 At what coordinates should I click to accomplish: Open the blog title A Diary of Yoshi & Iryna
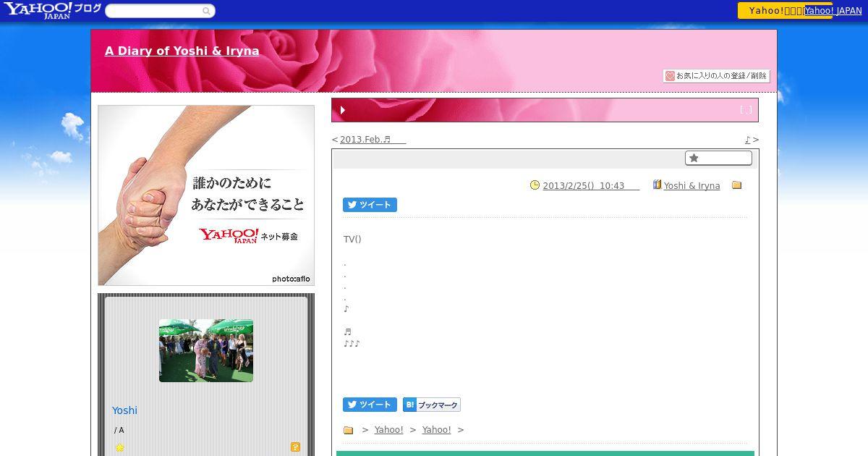(182, 51)
